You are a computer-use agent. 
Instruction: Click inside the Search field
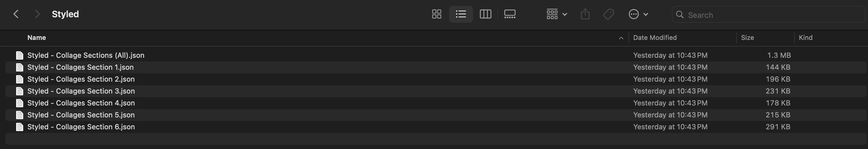[771, 15]
